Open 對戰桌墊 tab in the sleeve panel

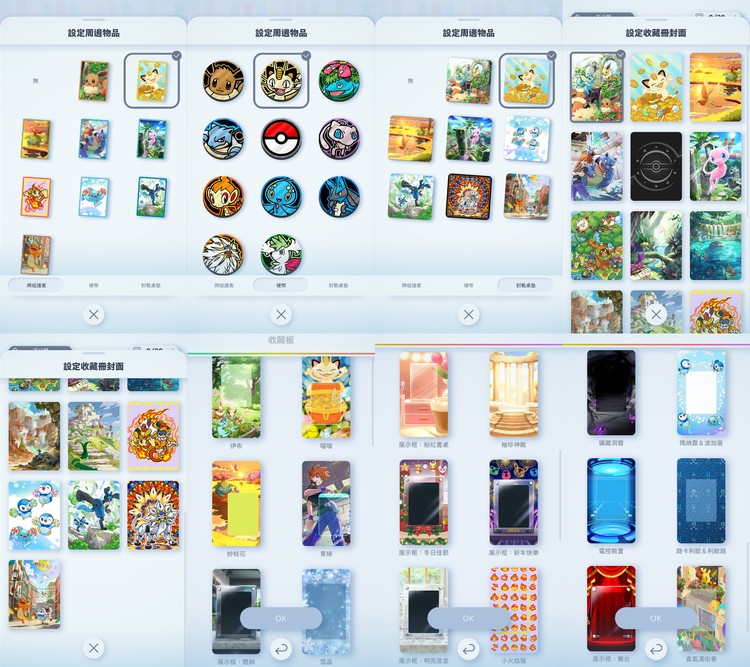(x=151, y=285)
